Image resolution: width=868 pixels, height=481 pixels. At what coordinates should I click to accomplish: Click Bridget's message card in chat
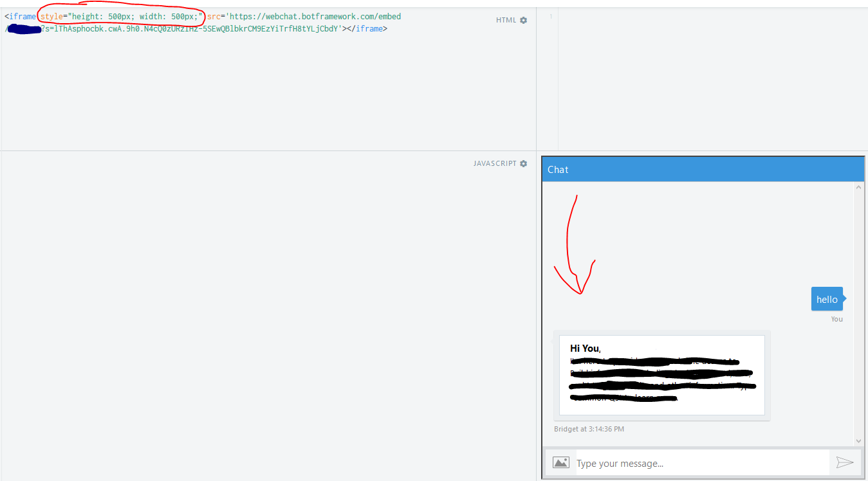tap(661, 376)
